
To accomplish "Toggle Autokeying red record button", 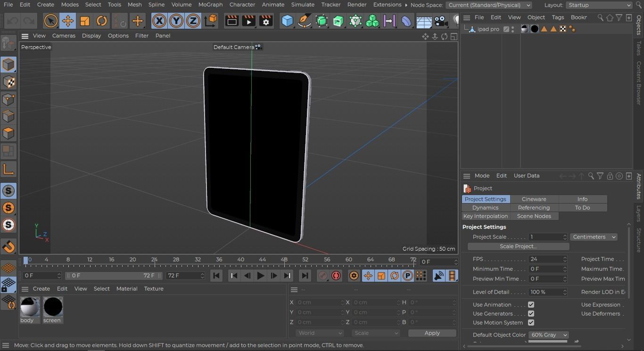I will click(336, 276).
